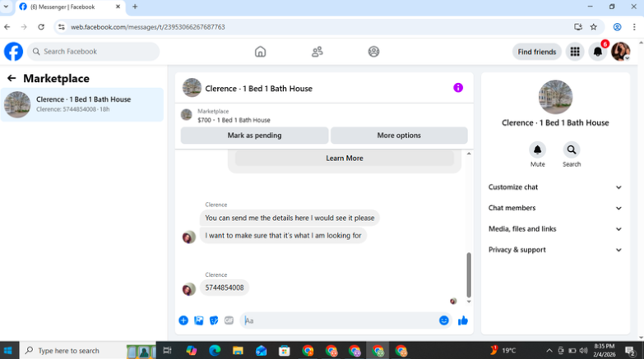The height and width of the screenshot is (359, 644).
Task: Reload the page in Chrome
Action: pyautogui.click(x=41, y=27)
